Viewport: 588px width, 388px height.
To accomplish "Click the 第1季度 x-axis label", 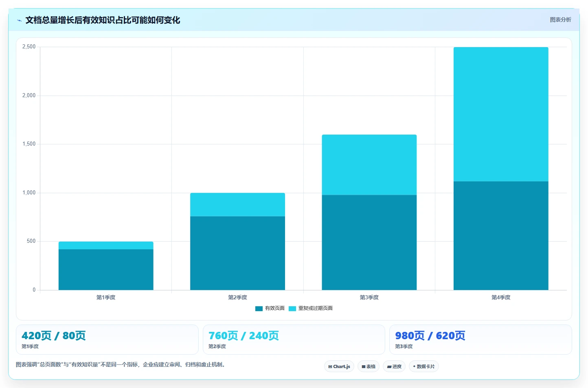I will tap(106, 297).
